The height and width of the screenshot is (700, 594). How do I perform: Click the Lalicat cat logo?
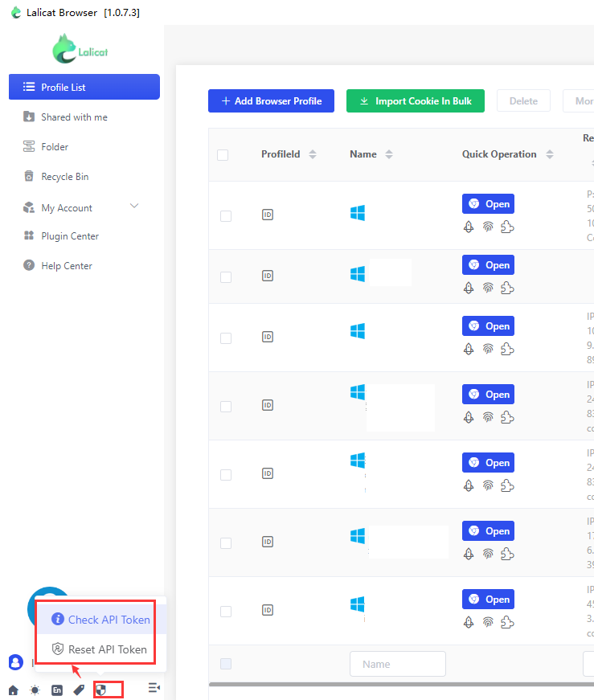pos(80,49)
